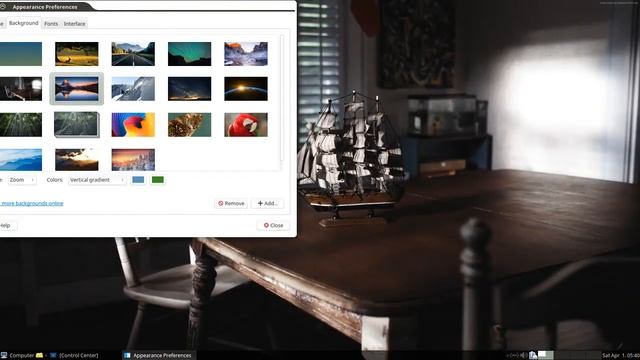This screenshot has height=360, width=640.
Task: Click the Add... button
Action: pos(267,203)
